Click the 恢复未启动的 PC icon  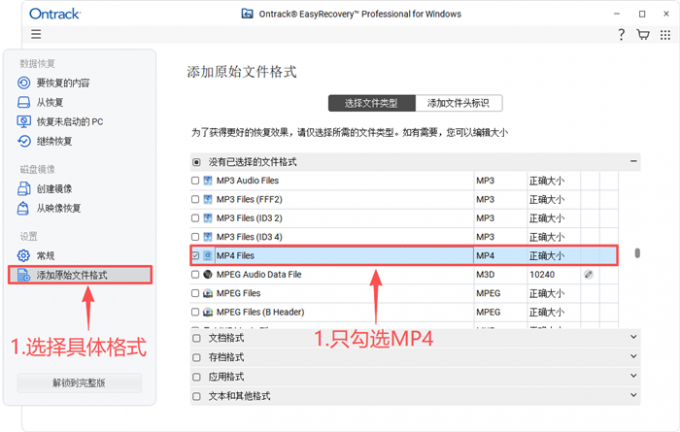24,121
